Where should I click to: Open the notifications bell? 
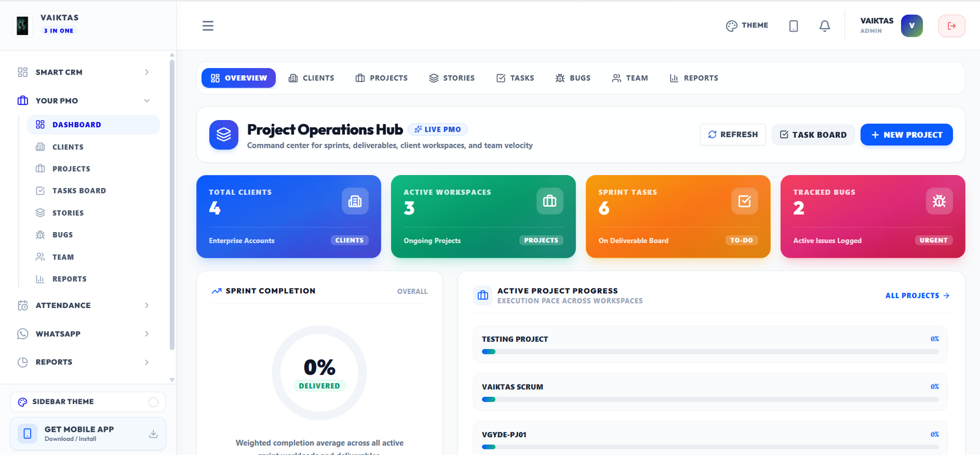coord(825,26)
